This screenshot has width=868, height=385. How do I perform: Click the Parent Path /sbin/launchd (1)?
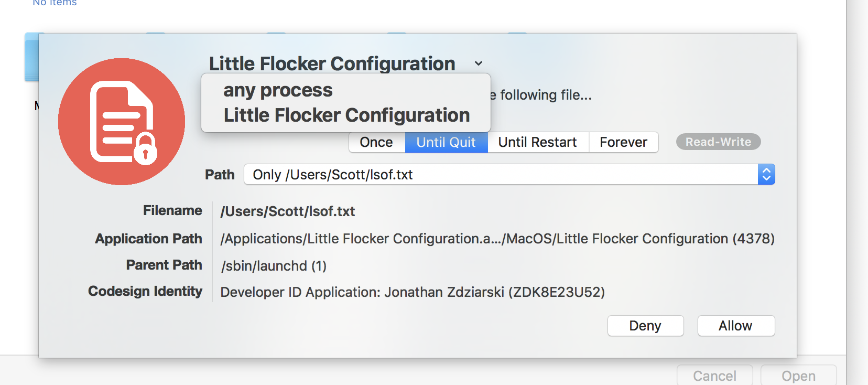tap(274, 266)
